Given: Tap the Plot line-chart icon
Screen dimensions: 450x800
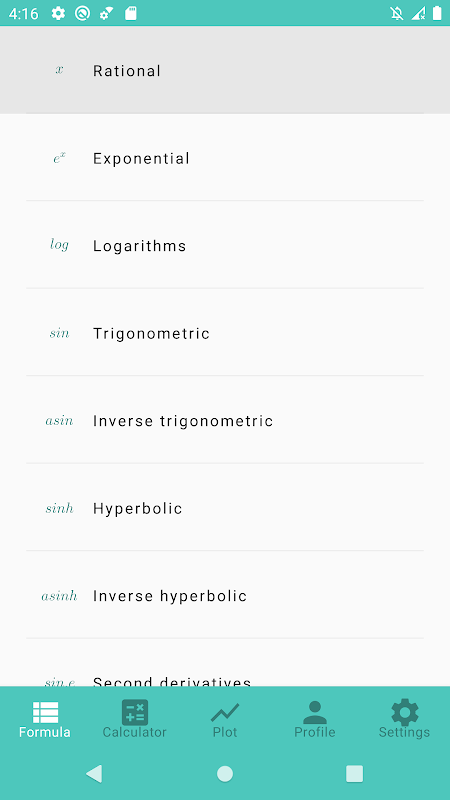Looking at the screenshot, I should tap(224, 712).
